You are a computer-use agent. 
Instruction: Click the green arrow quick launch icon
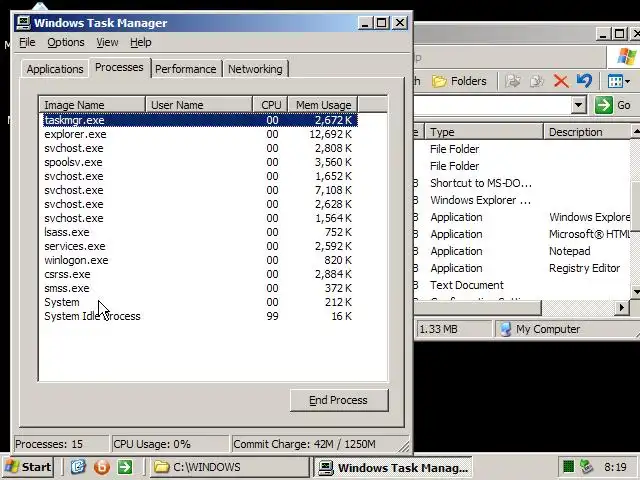(125, 467)
